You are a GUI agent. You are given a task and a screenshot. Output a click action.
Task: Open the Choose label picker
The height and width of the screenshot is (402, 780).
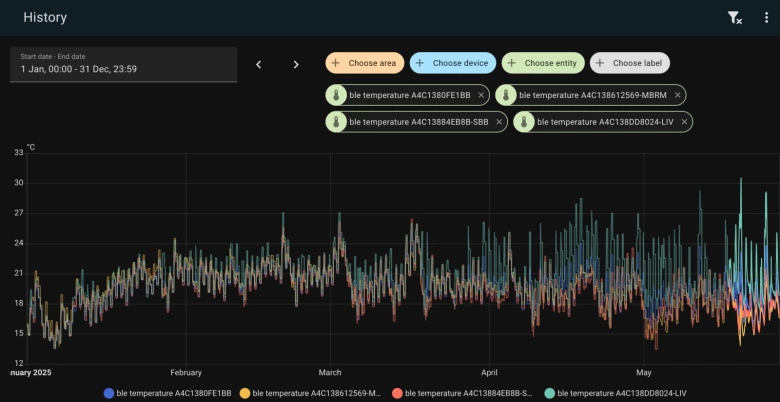tap(629, 63)
